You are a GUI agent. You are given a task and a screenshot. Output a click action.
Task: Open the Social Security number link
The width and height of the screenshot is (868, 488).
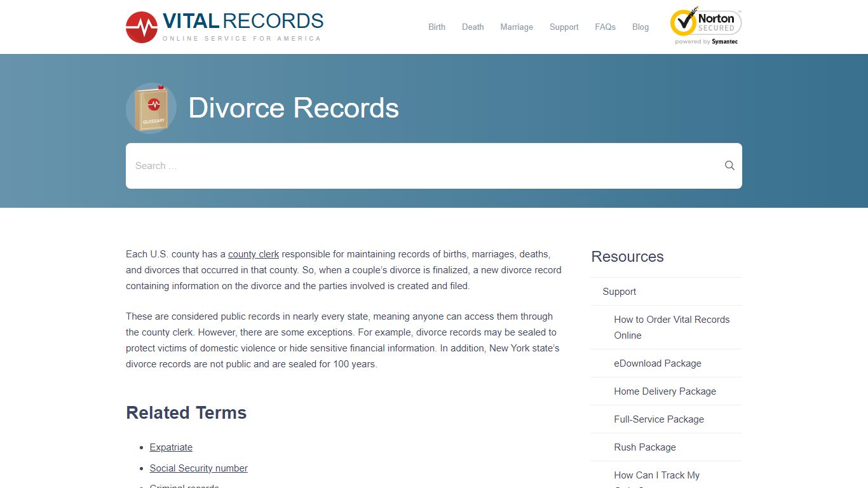[199, 468]
